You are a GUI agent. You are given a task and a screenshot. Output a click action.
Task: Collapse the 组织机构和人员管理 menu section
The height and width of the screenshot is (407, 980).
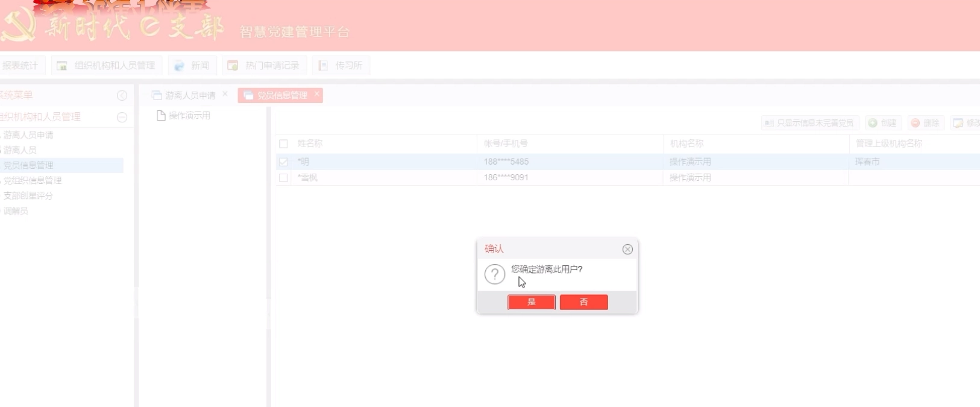(x=122, y=118)
